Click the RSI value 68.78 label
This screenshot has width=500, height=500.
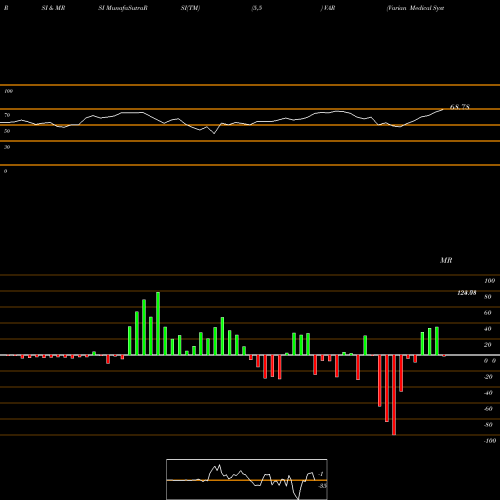click(460, 107)
